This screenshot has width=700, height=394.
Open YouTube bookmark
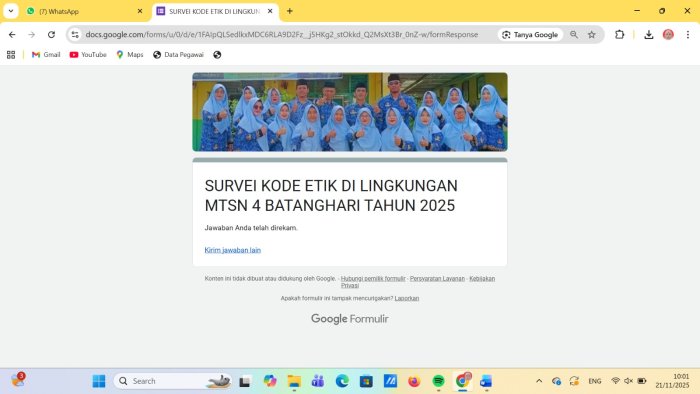[88, 54]
